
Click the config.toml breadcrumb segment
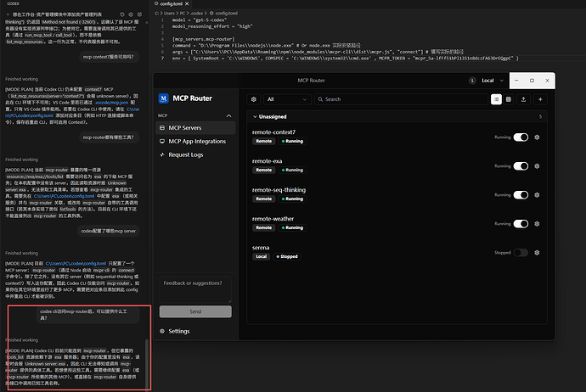coord(226,13)
